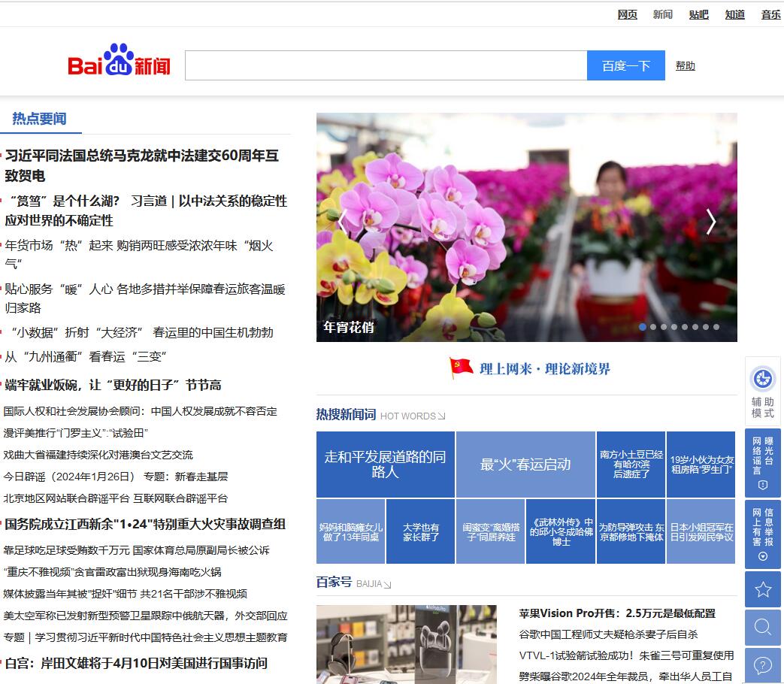Click the red flag 理上网来 banner icon
The width and height of the screenshot is (784, 684).
pos(460,368)
